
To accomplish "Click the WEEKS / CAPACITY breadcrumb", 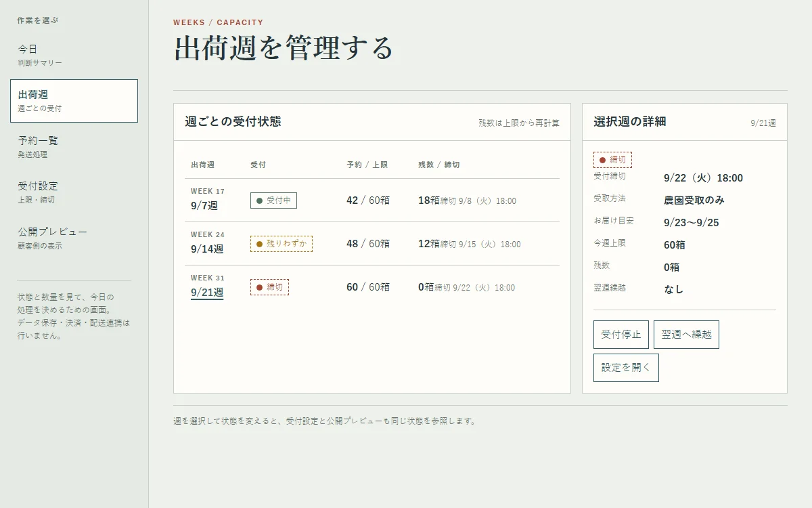I will pos(219,22).
